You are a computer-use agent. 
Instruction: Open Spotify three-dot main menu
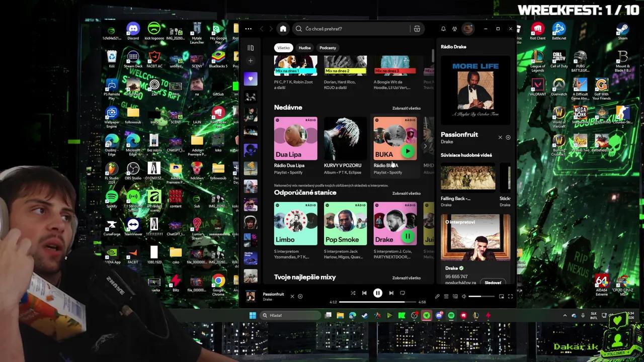tap(248, 29)
